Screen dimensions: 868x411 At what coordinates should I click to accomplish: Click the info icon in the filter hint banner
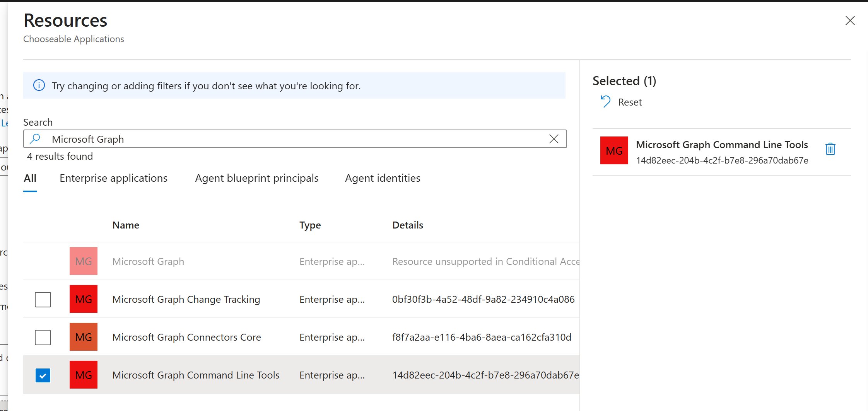39,85
